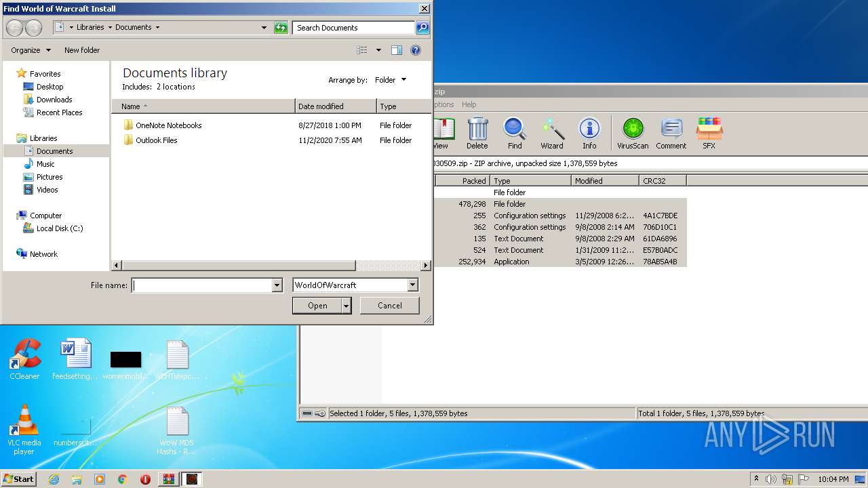Open Internet Explorer from the taskbar
868x488 pixels.
(x=54, y=479)
